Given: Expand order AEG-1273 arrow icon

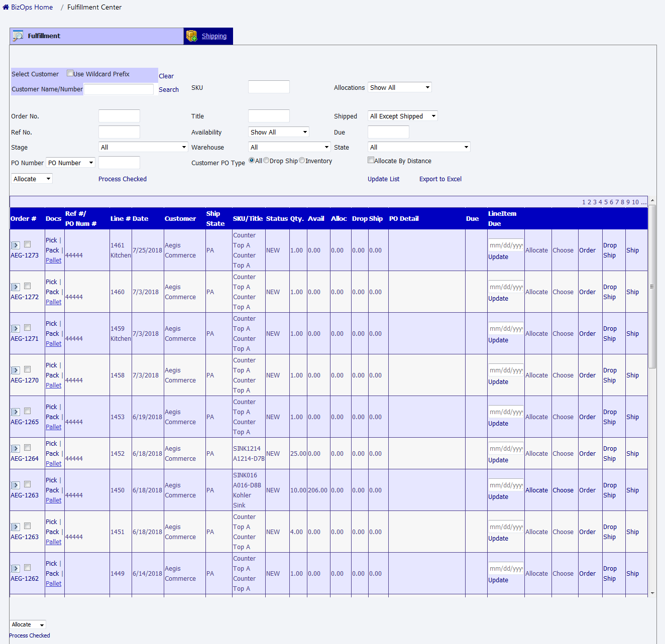Looking at the screenshot, I should coord(16,245).
